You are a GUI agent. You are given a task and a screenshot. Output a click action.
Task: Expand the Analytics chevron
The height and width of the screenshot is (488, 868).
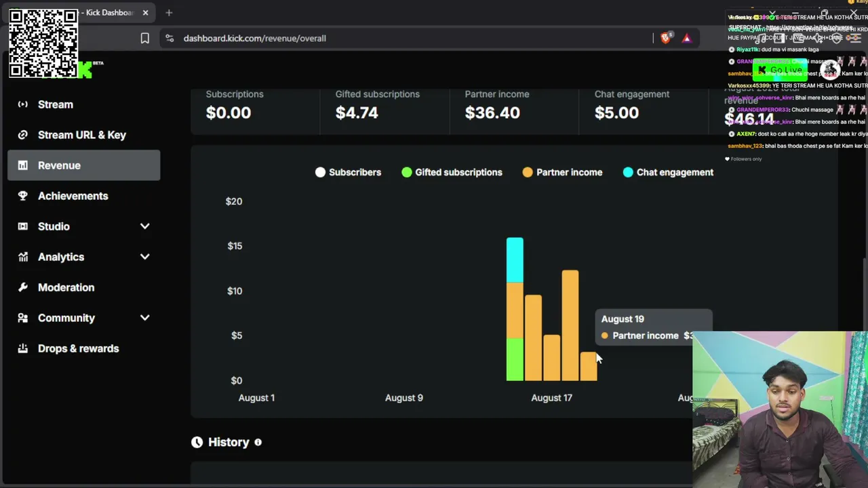[144, 257]
